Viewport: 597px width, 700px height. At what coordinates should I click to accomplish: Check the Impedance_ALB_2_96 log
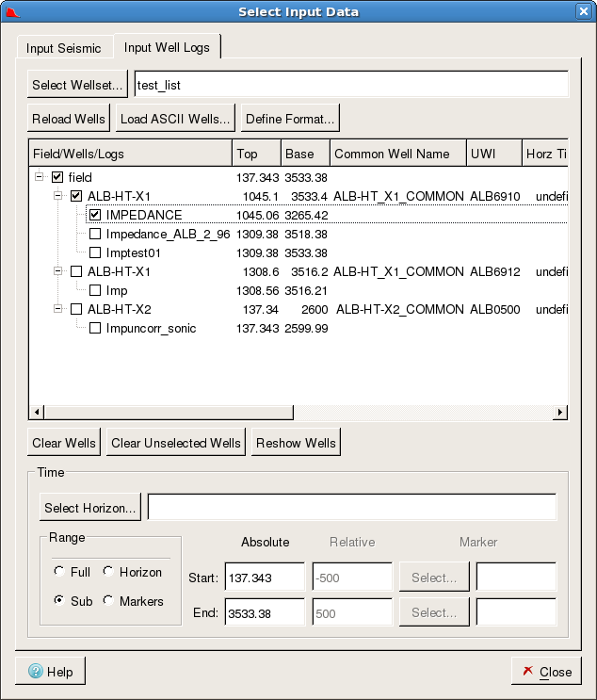pos(95,234)
